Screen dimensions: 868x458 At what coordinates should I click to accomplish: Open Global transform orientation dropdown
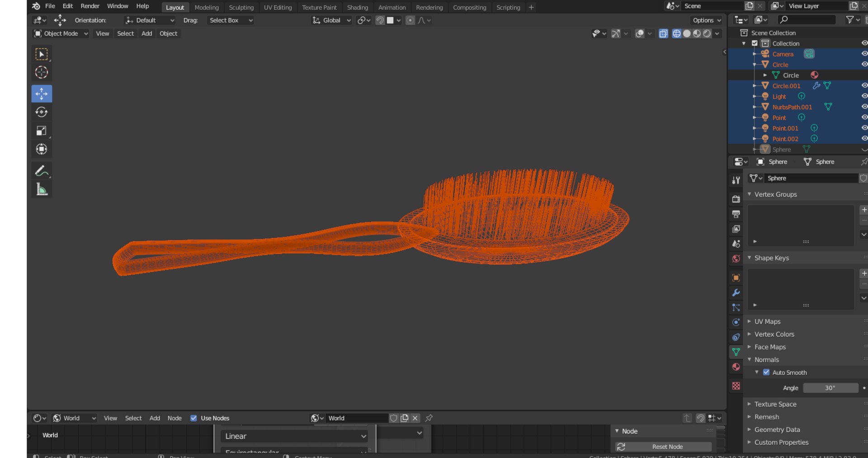click(x=331, y=20)
